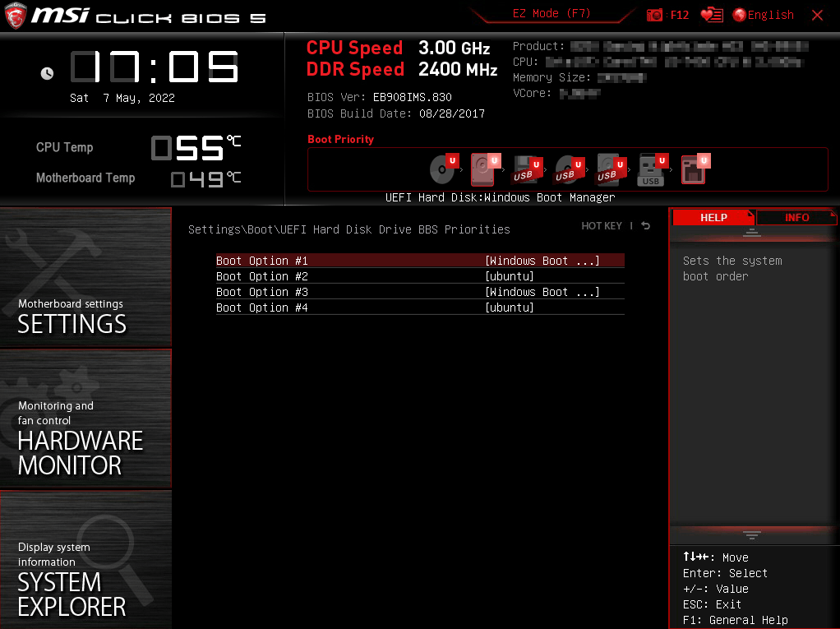Switch to the HELP tab
The height and width of the screenshot is (629, 840).
(713, 218)
